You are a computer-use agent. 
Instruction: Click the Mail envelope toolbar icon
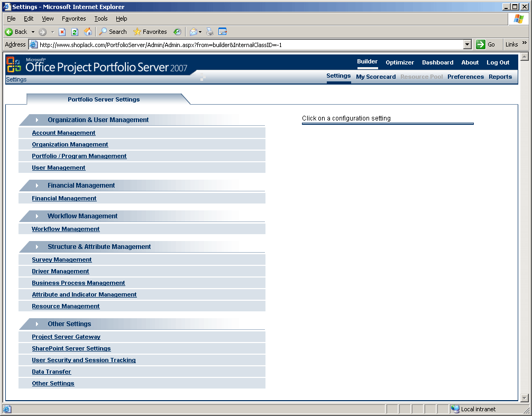pos(194,32)
